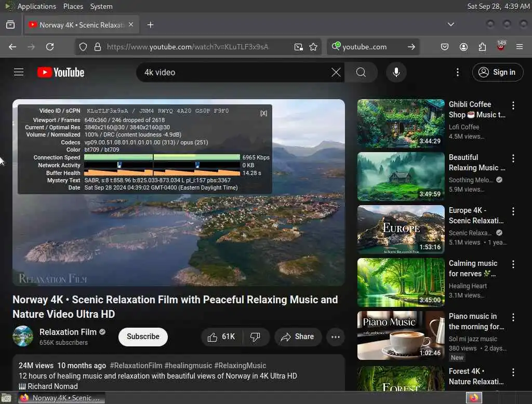This screenshot has height=404, width=532.
Task: Open the Beautiful Relaxing Music thumbnail
Action: point(401,177)
